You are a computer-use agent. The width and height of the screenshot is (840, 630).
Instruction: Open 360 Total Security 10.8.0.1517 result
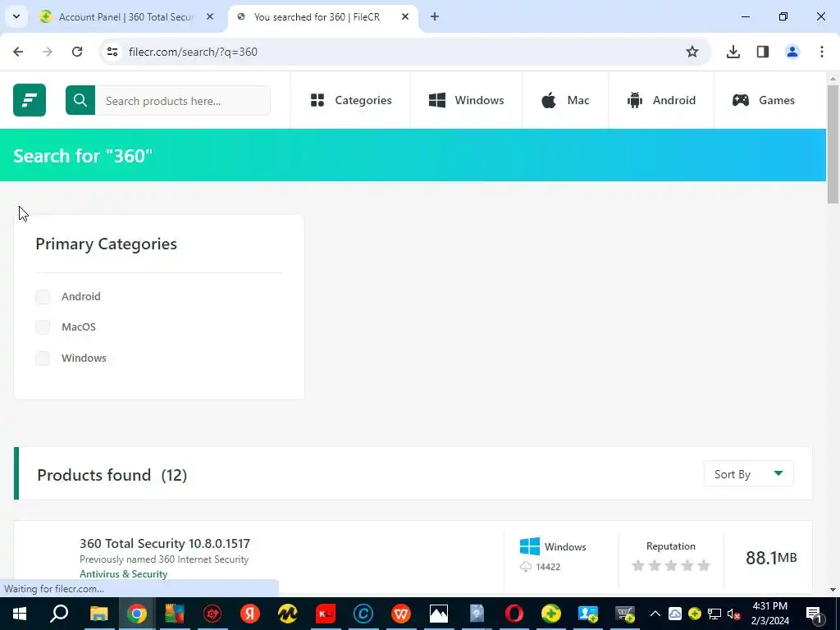pos(164,543)
